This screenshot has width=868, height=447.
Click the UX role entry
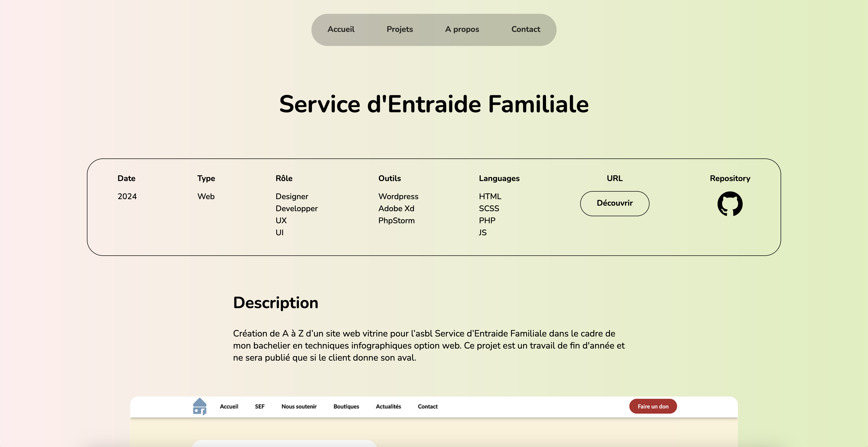click(281, 221)
